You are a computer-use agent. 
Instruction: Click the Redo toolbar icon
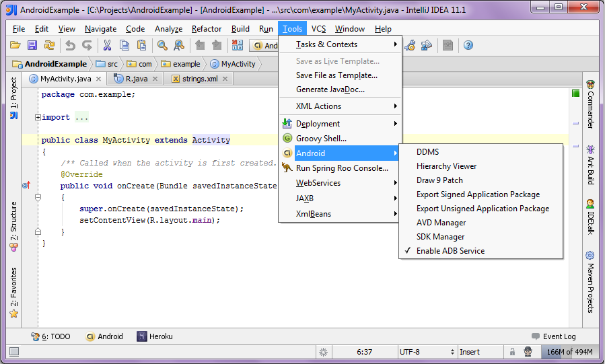click(x=87, y=46)
